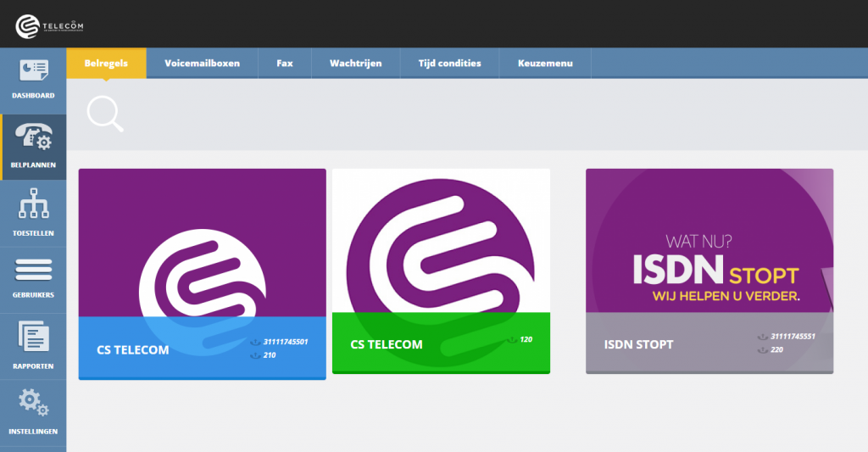The height and width of the screenshot is (452, 868).
Task: Open the Toestellen network icon
Action: pyautogui.click(x=34, y=204)
